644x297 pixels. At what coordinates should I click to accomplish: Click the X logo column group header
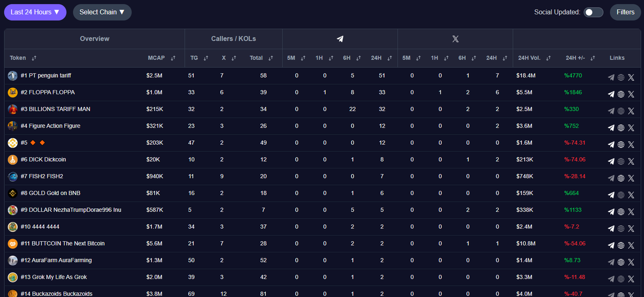tap(455, 39)
